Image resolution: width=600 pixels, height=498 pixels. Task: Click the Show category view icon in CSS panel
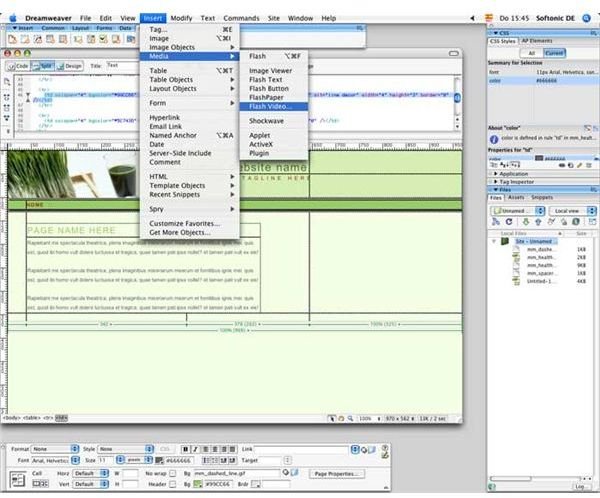tap(494, 165)
